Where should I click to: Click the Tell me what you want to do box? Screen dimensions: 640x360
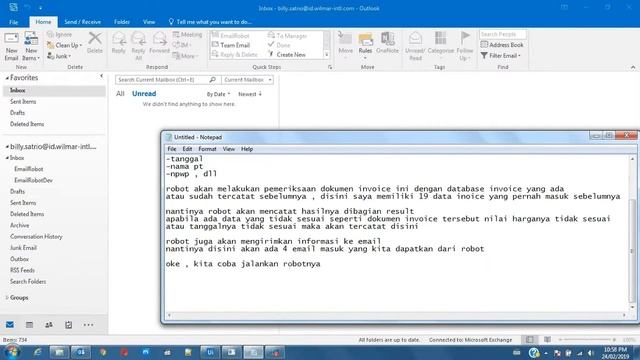(x=210, y=22)
